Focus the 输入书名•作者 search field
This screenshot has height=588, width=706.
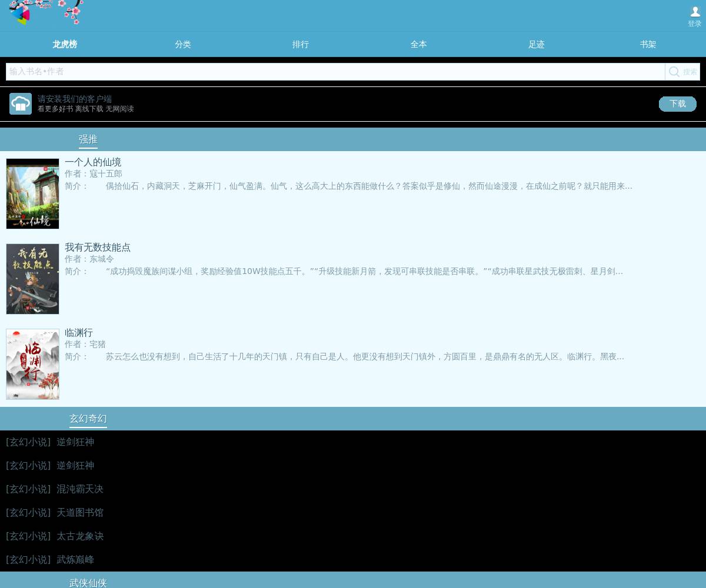(335, 72)
